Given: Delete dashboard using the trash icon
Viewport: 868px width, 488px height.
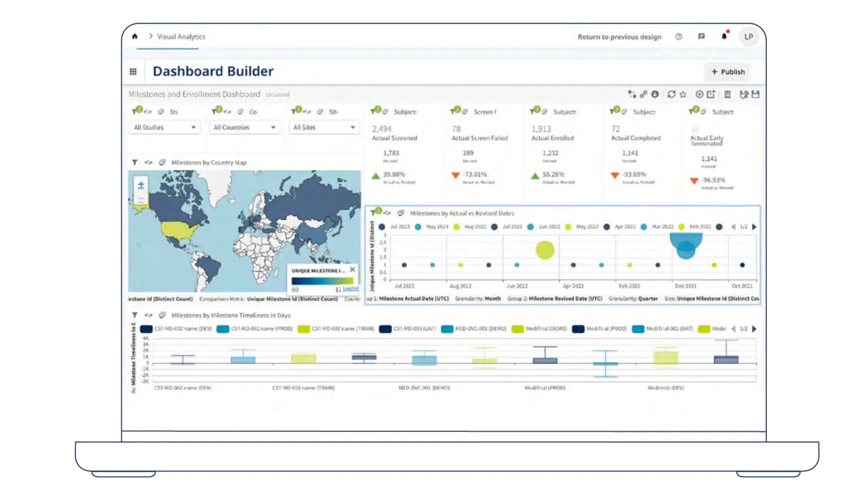Looking at the screenshot, I should click(727, 94).
